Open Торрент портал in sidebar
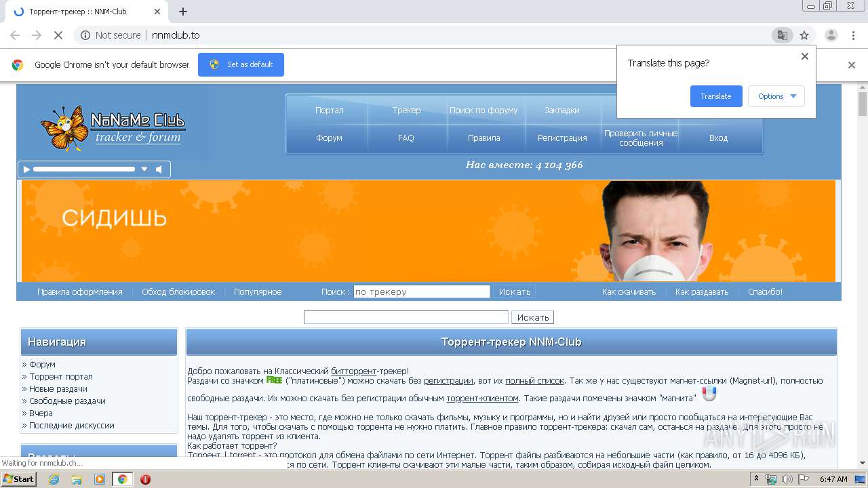868x488 pixels. (61, 377)
